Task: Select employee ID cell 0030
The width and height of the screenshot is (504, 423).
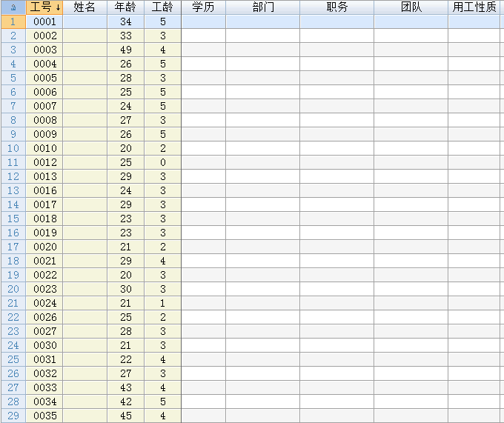Action: tap(44, 345)
